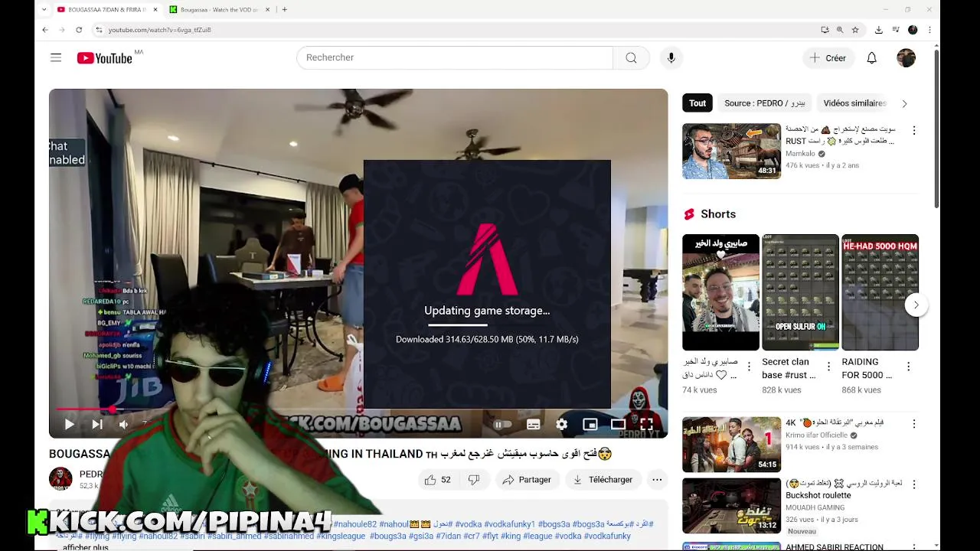The width and height of the screenshot is (980, 551).
Task: Click the #7idan hashtag
Action: tap(450, 536)
